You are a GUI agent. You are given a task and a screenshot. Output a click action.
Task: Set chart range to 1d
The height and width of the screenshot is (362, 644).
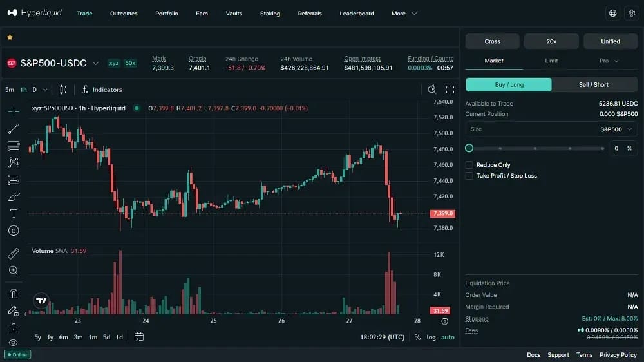click(120, 337)
